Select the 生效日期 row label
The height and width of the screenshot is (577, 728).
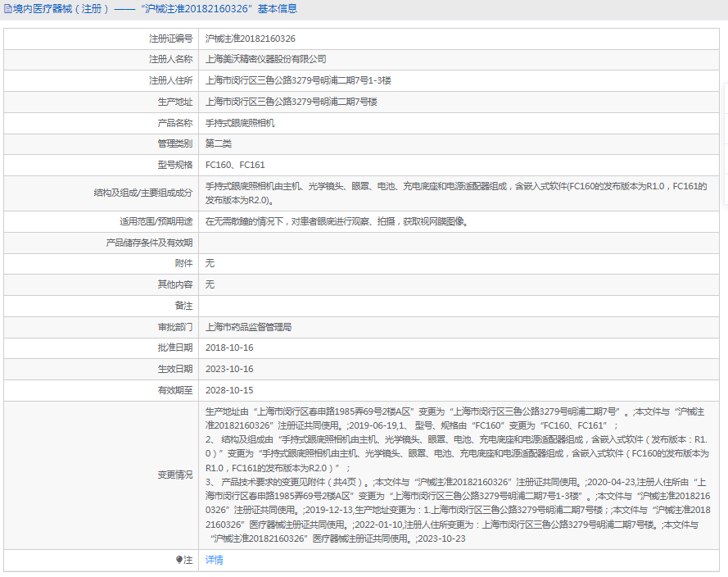pyautogui.click(x=175, y=369)
